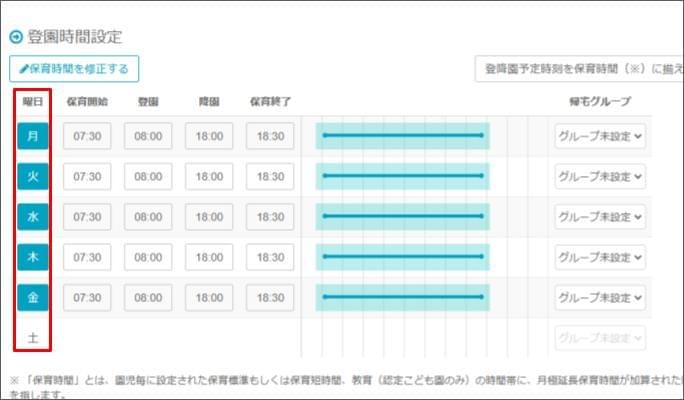684x400 pixels.
Task: Select Wednesday's 降園 18:00 field
Action: click(209, 217)
